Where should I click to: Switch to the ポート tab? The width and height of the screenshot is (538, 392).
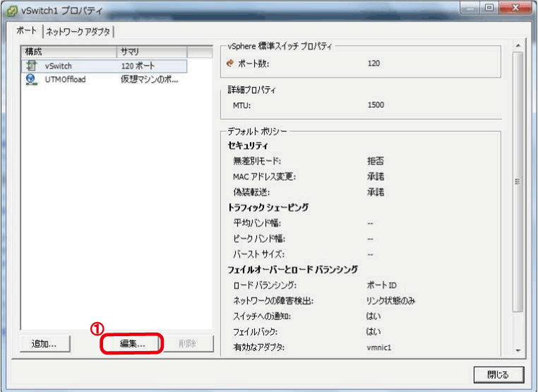pyautogui.click(x=28, y=31)
